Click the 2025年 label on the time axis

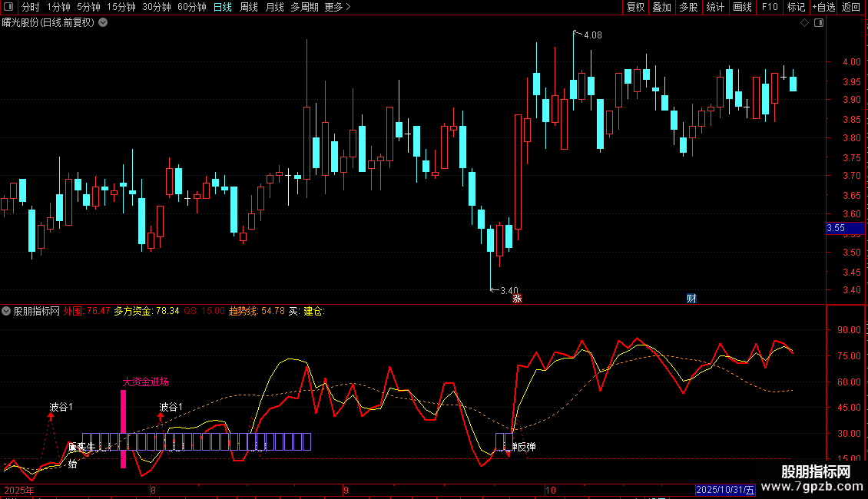coord(19,490)
